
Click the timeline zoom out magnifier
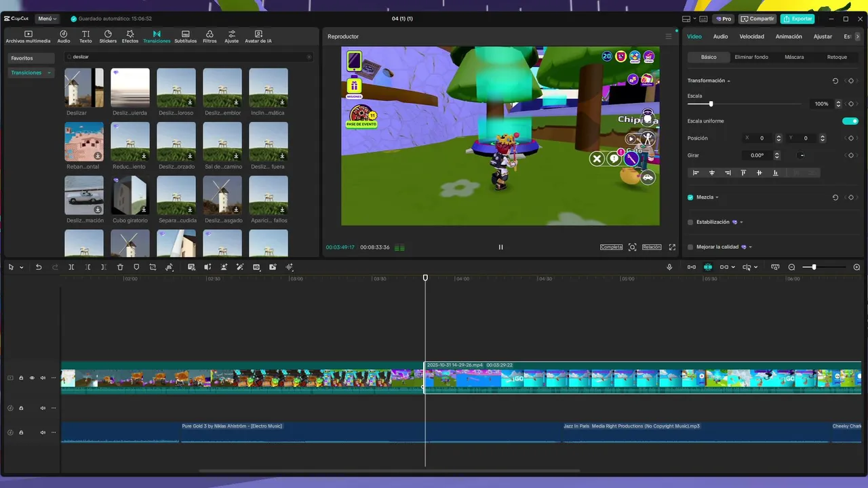(791, 267)
